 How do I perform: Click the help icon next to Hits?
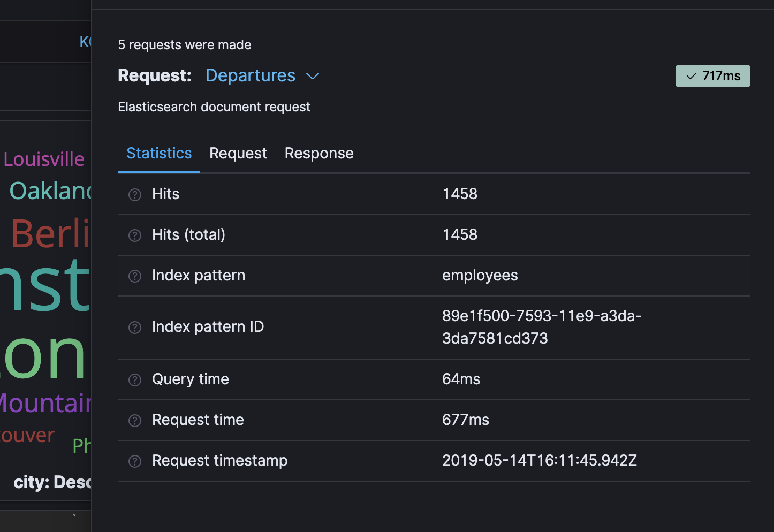135,195
